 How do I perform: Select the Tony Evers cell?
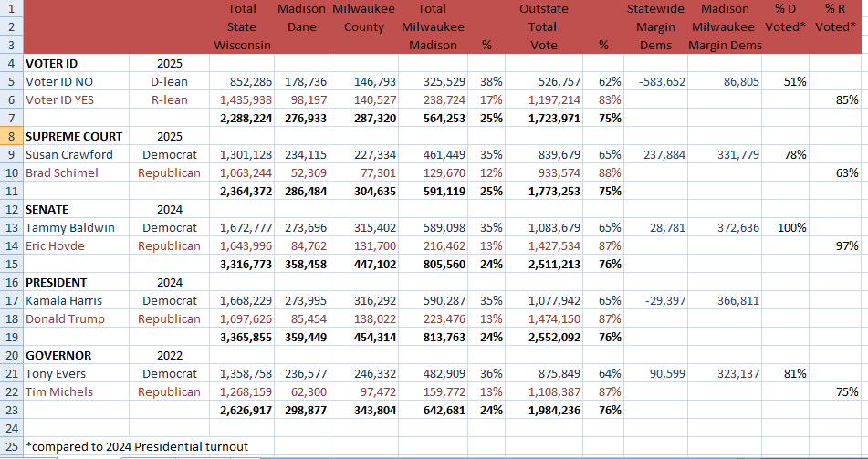(77, 374)
